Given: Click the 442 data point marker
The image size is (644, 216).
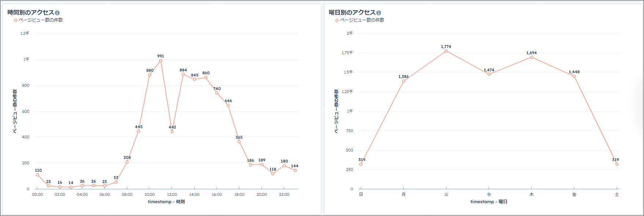Looking at the screenshot, I should (172, 132).
